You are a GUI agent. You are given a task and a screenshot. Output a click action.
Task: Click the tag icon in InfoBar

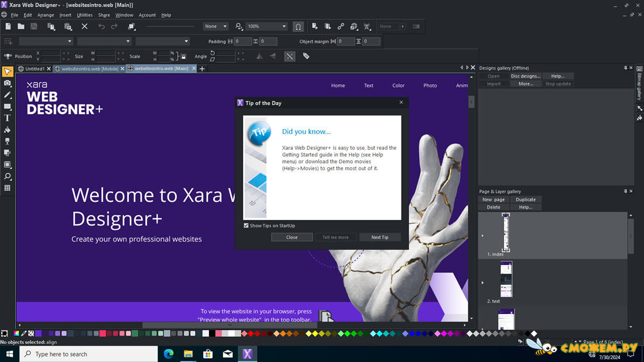click(x=306, y=56)
